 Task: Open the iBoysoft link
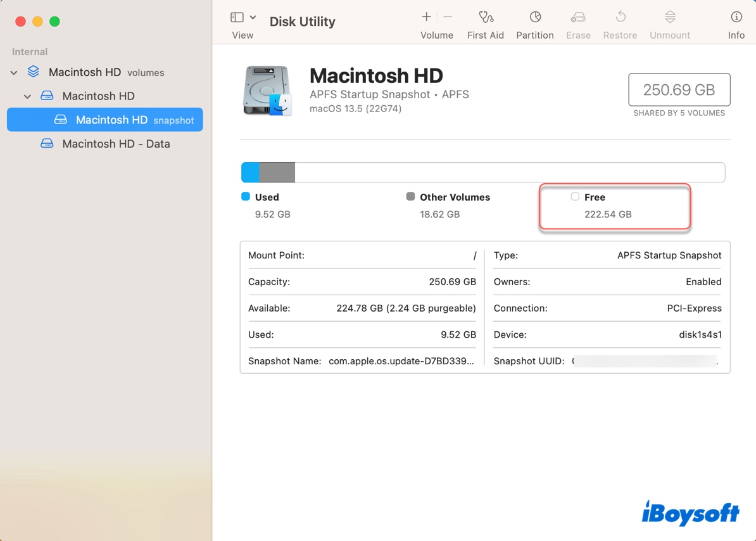point(690,514)
